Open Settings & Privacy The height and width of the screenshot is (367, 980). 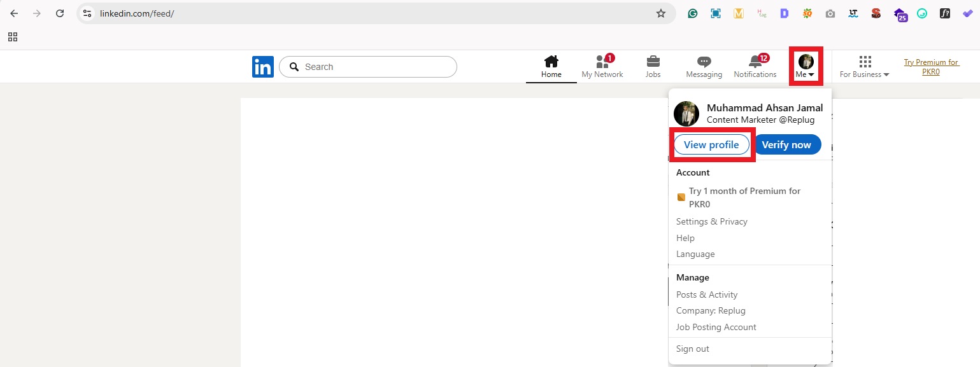(711, 221)
